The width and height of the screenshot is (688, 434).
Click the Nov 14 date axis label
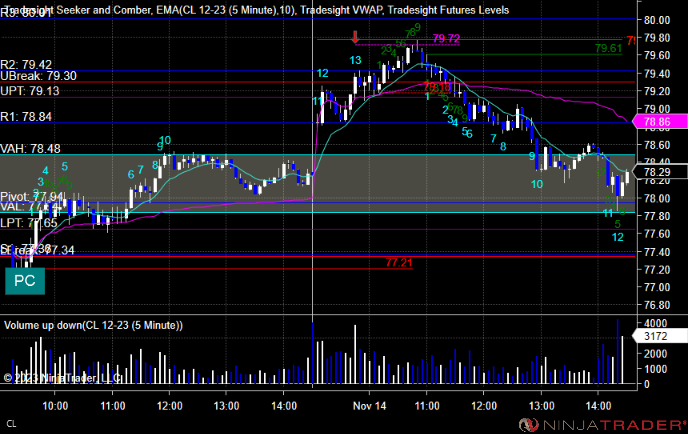[x=369, y=405]
